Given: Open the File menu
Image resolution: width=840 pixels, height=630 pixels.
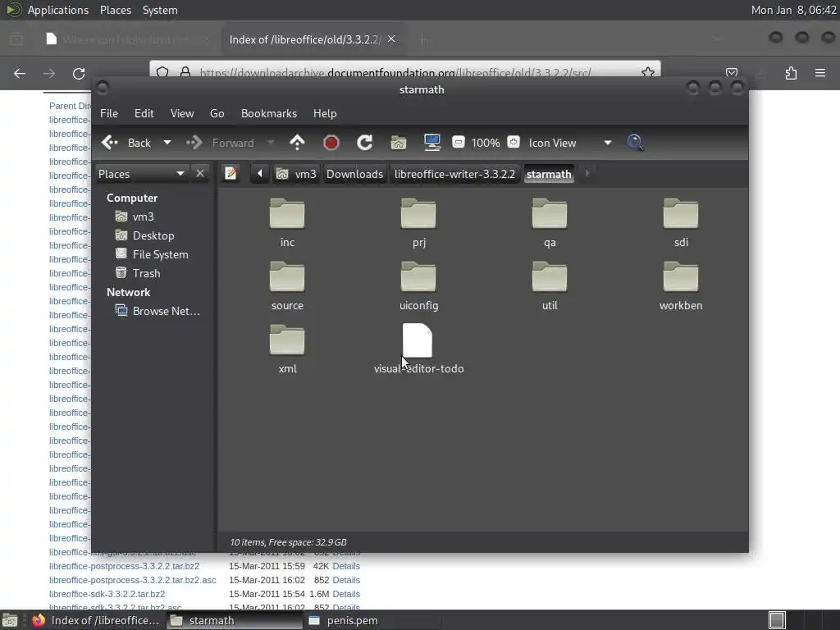Looking at the screenshot, I should pos(109,113).
